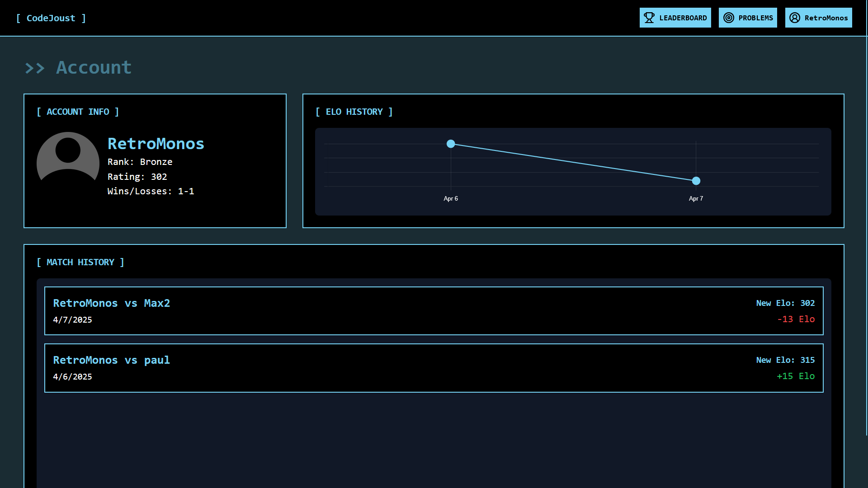Screen dimensions: 868x488
Task: Open the Leaderboard page
Action: pyautogui.click(x=675, y=18)
